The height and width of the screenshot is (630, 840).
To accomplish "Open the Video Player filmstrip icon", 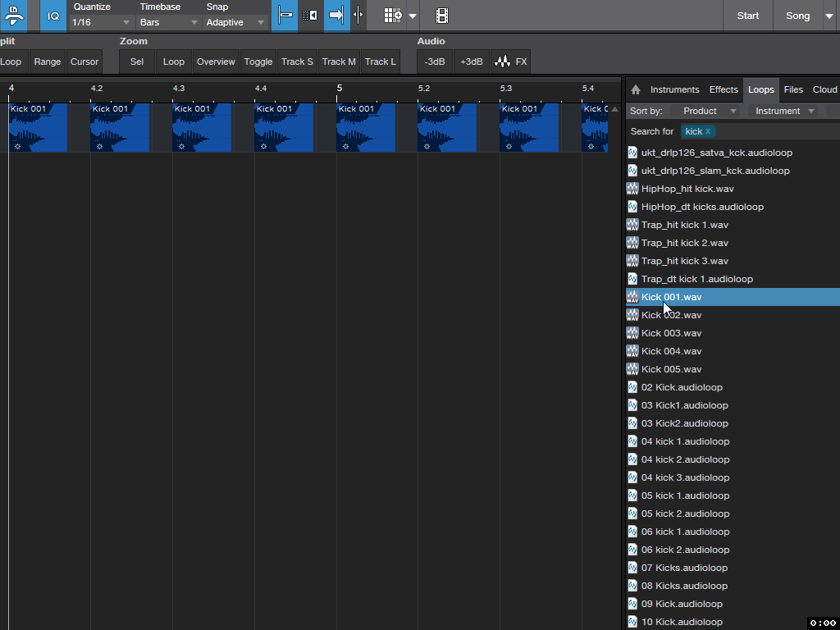I will click(x=442, y=16).
